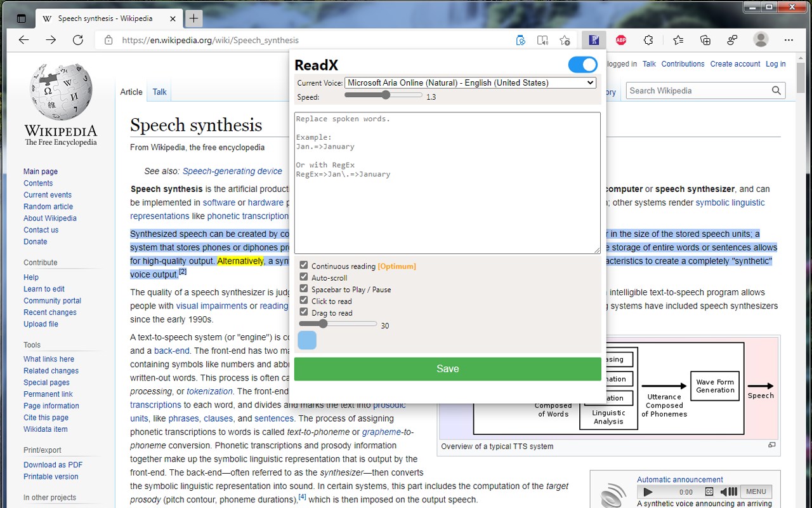Image resolution: width=812 pixels, height=508 pixels.
Task: Open Recent changes sidebar link
Action: coord(50,312)
